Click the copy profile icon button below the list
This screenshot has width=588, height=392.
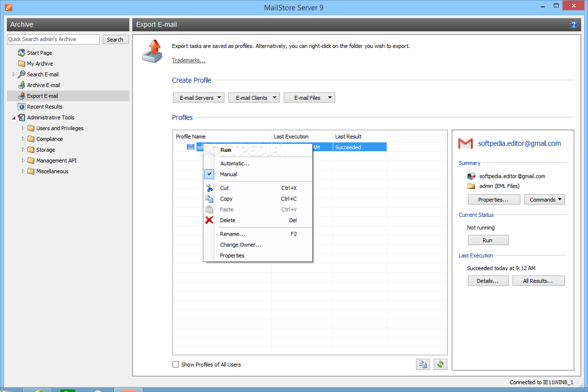pyautogui.click(x=423, y=364)
